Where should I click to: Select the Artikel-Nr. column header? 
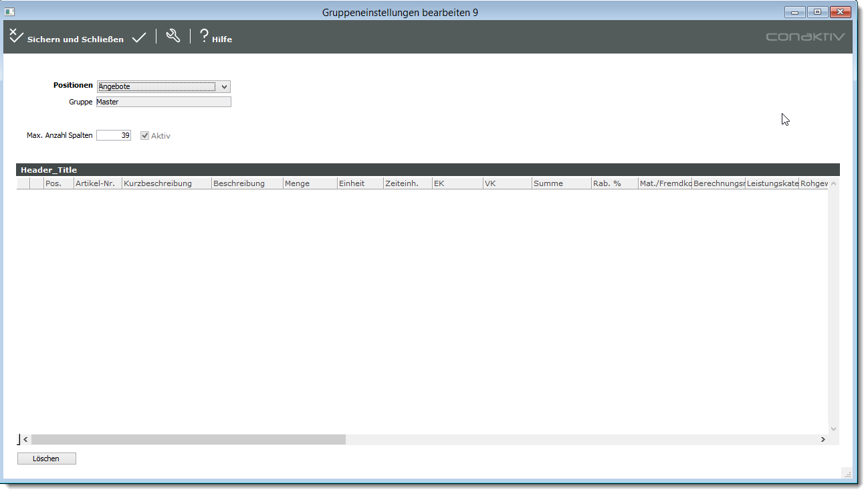[97, 183]
